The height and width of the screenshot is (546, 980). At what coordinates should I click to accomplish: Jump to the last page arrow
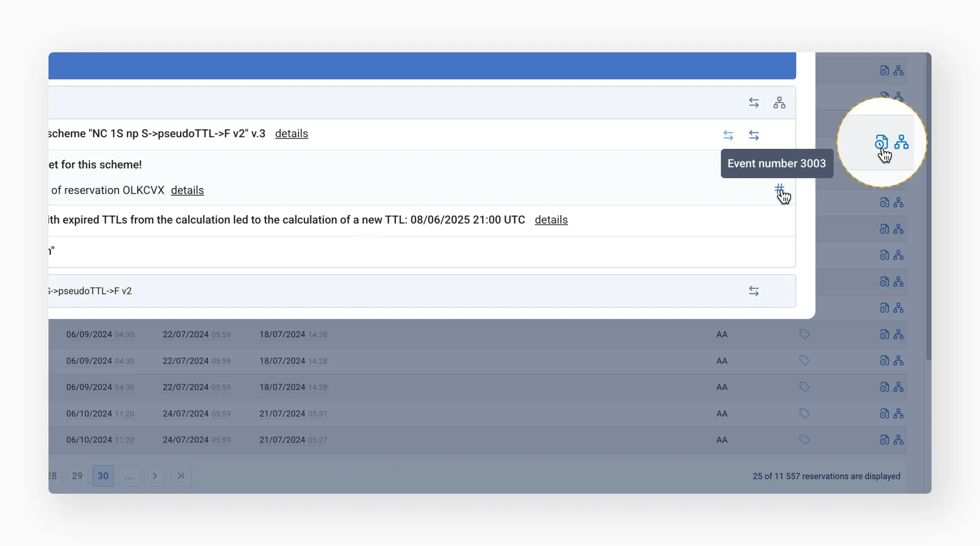[x=181, y=476]
